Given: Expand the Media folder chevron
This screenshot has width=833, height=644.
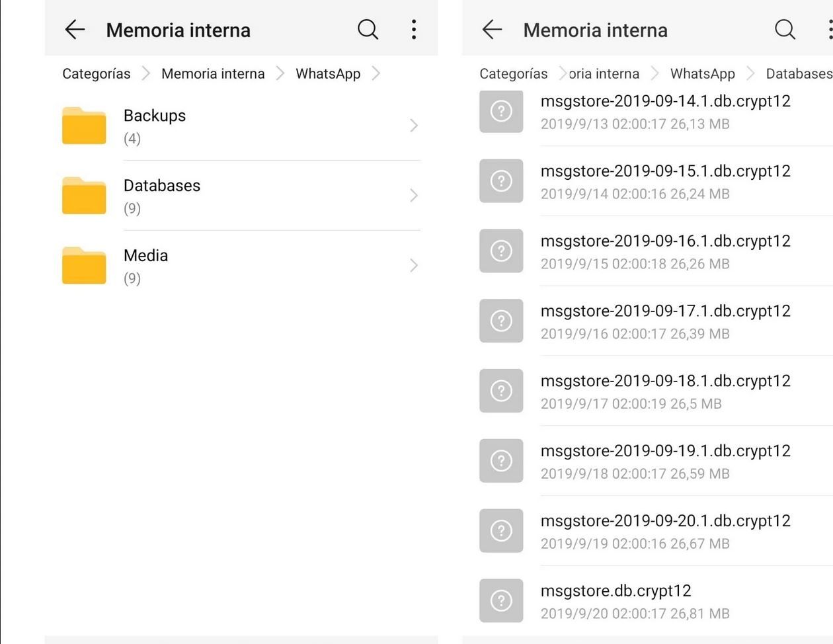Looking at the screenshot, I should pyautogui.click(x=414, y=266).
